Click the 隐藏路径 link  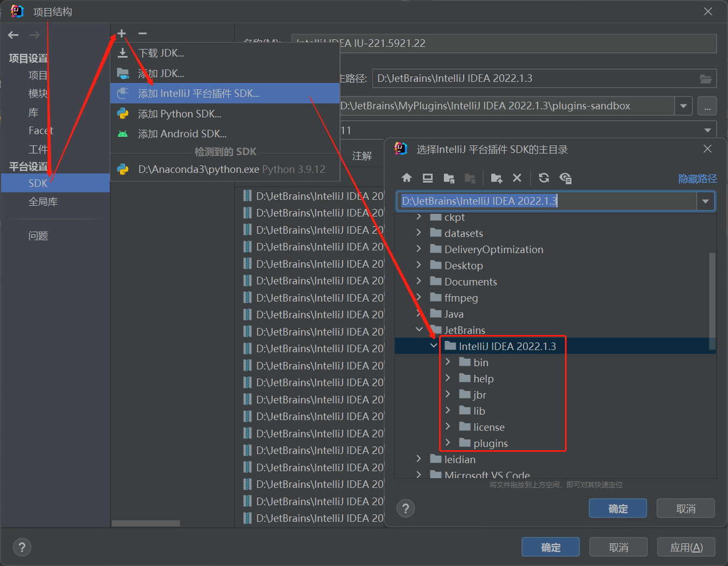pos(697,179)
